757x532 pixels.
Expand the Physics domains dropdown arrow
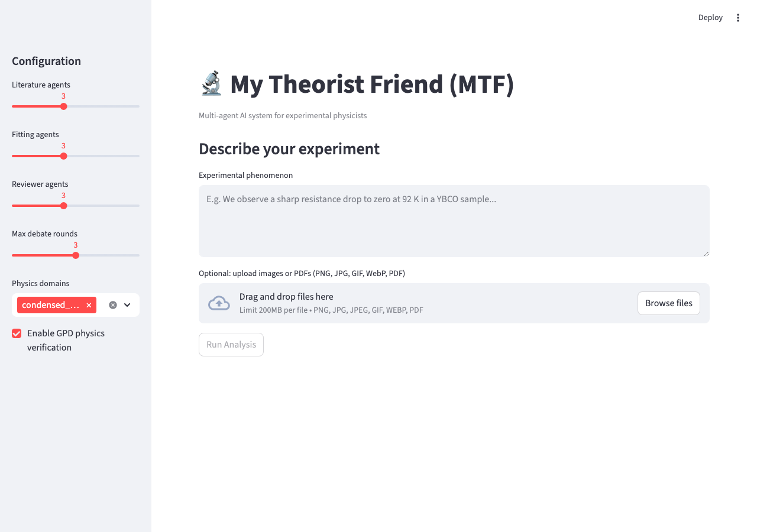point(127,305)
